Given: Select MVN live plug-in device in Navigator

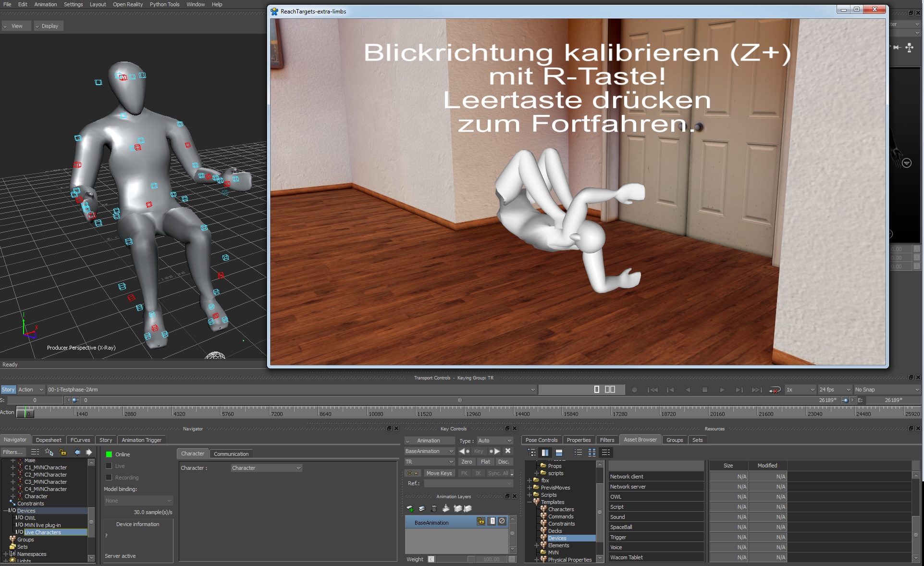Looking at the screenshot, I should click(x=42, y=525).
